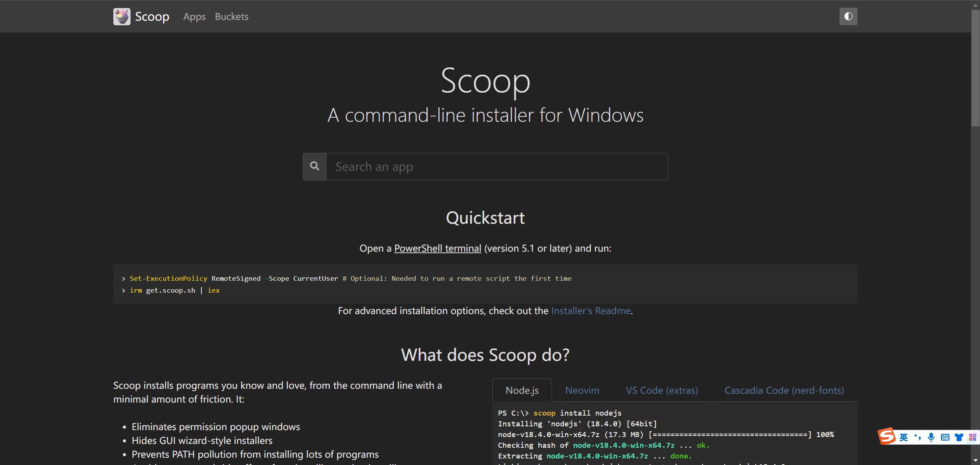Click the magnifying glass search icon

(315, 166)
